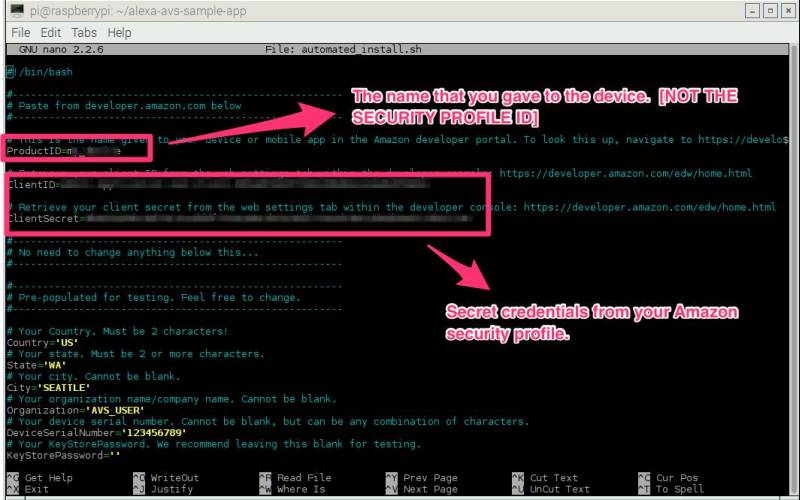Click the ^W Where Is shortcut
The image size is (800, 500).
292,489
